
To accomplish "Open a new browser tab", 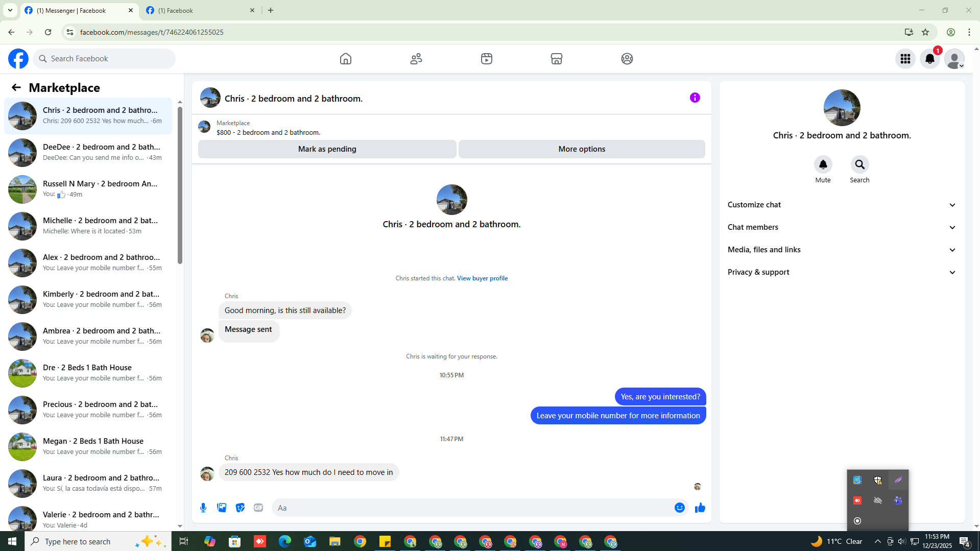I will tap(271, 10).
